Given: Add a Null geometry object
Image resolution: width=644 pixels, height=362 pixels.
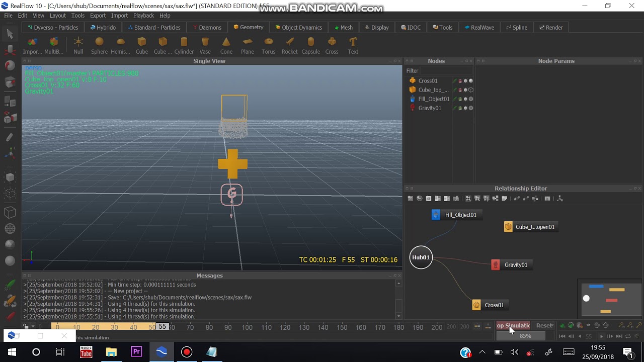Looking at the screenshot, I should click(78, 45).
